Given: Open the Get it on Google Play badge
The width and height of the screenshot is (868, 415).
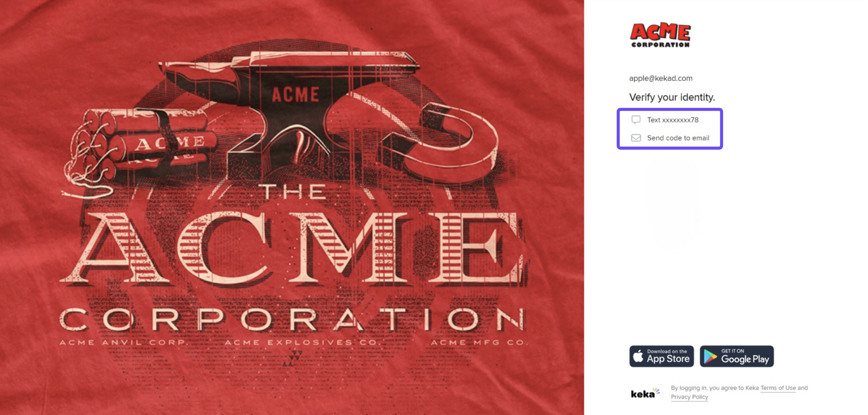Looking at the screenshot, I should 737,356.
